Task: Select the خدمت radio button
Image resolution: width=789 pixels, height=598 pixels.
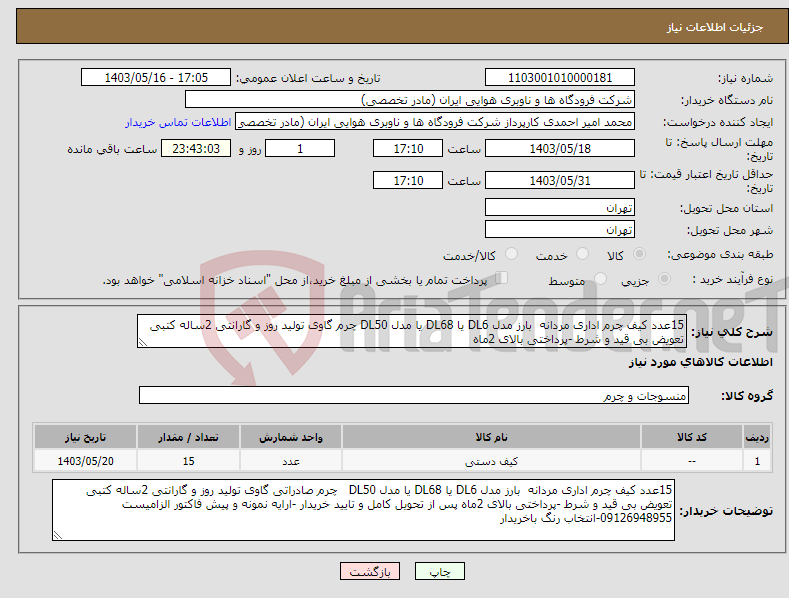Action: point(582,254)
